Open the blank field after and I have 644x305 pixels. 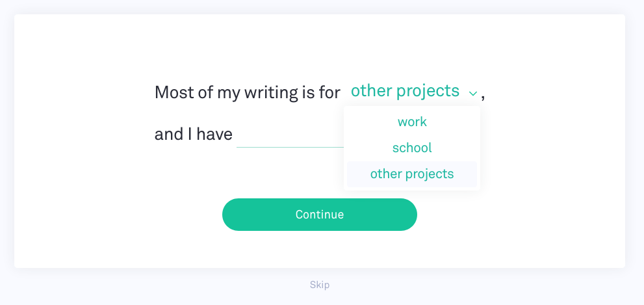(x=290, y=135)
